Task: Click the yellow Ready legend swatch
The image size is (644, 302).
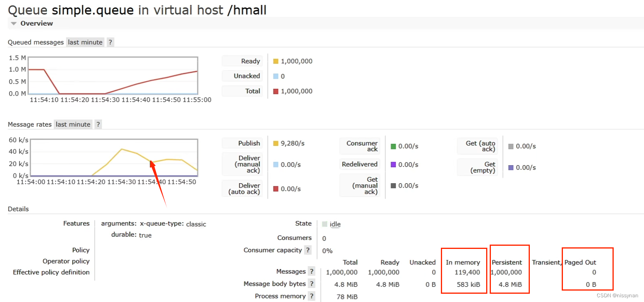Action: point(276,61)
